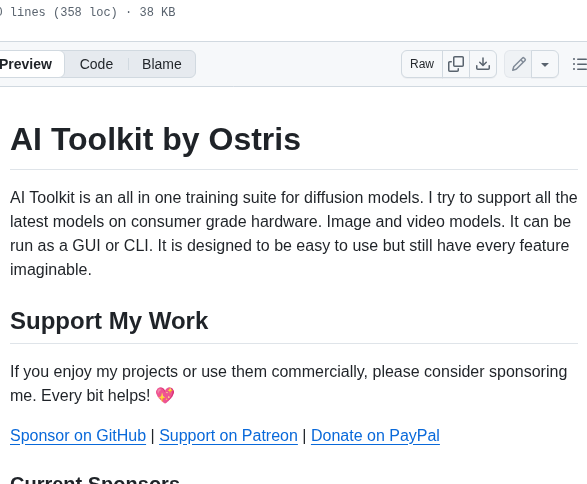Viewport: 587px width, 484px height.
Task: Click the Support My Work heading
Action: point(109,321)
